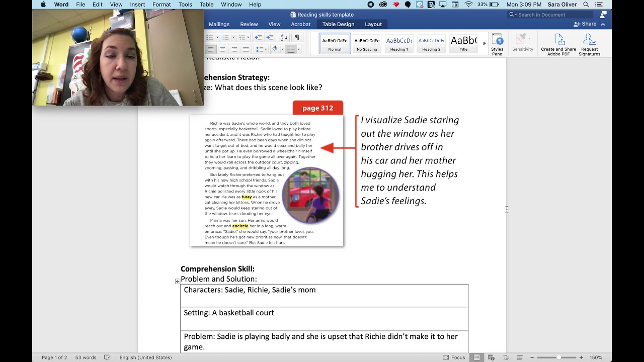Apply table borders button
The image size is (644, 362).
[x=291, y=49]
